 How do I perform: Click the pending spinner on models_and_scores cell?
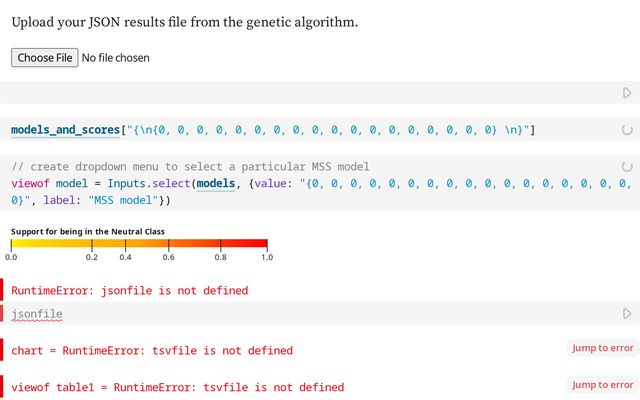pos(627,130)
